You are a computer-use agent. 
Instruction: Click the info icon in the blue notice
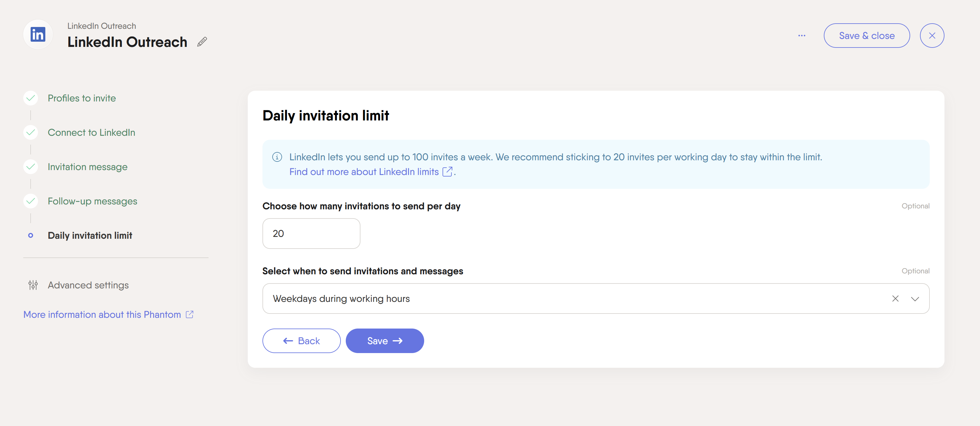click(277, 157)
